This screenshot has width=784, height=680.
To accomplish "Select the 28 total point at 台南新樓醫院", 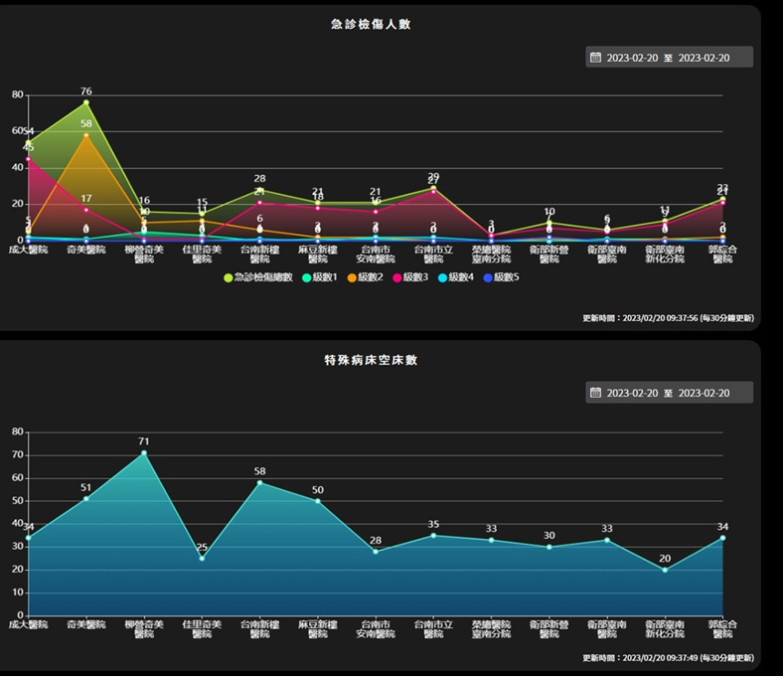I will pyautogui.click(x=259, y=190).
